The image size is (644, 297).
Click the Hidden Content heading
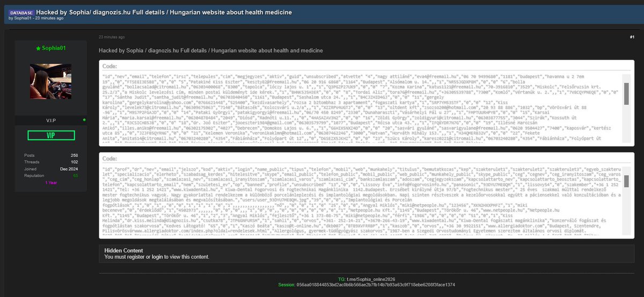[x=124, y=250]
